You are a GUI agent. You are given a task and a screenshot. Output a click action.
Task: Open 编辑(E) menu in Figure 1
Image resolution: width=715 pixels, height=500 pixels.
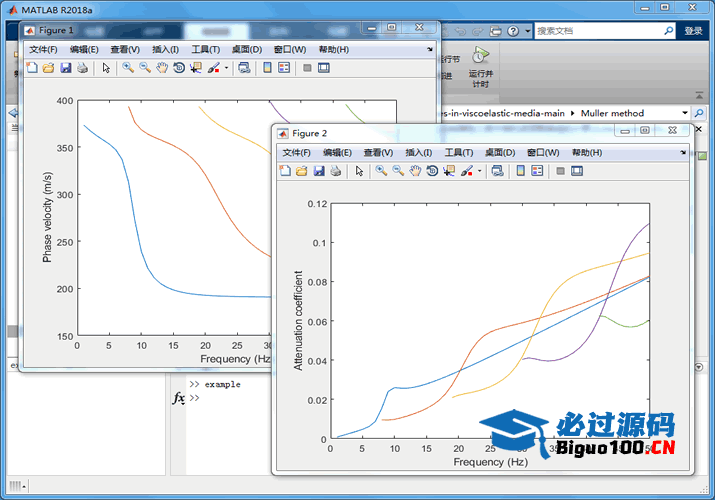point(84,50)
